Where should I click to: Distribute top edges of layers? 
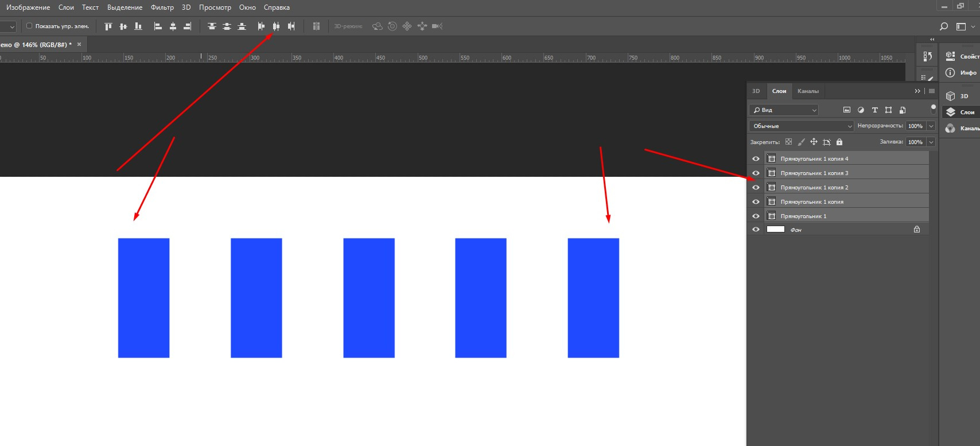pos(212,26)
